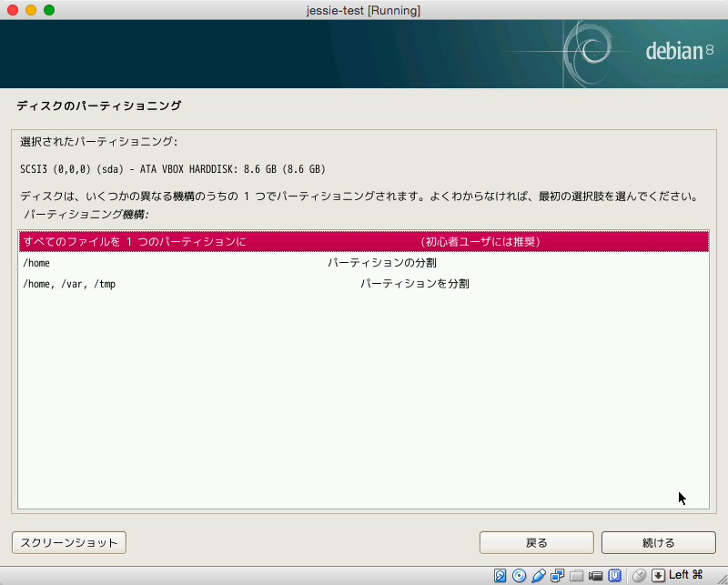Open the USB devices indicator

click(539, 576)
